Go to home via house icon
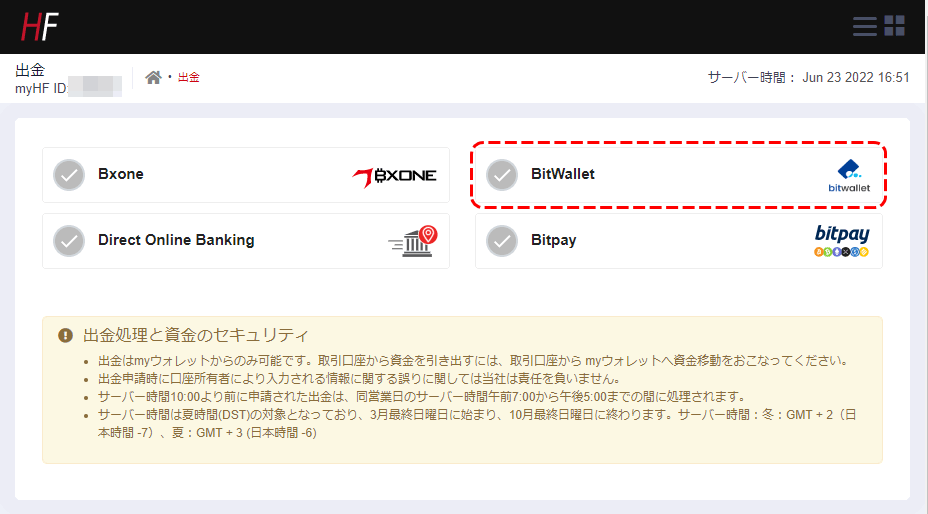 153,78
